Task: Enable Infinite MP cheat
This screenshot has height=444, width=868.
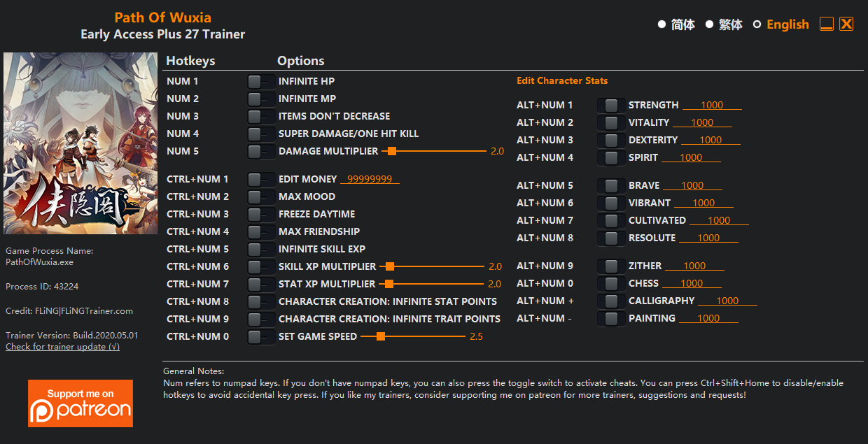Action: 261,99
